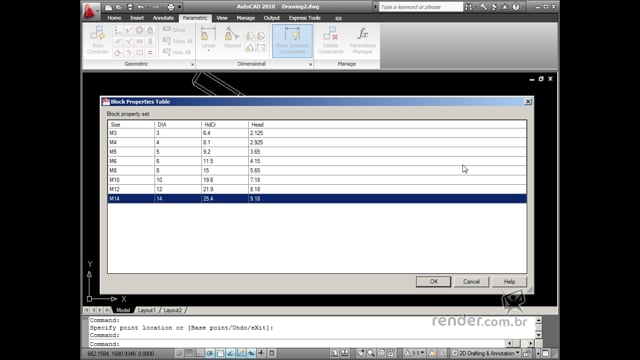The width and height of the screenshot is (640, 360).
Task: Select the Vertical constraint icon
Action: coord(150,41)
